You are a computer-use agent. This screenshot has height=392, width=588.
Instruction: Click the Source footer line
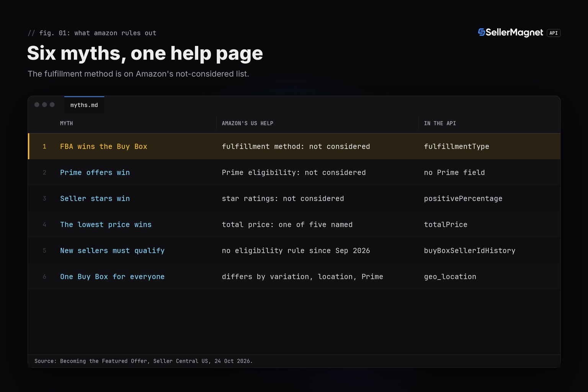point(144,361)
